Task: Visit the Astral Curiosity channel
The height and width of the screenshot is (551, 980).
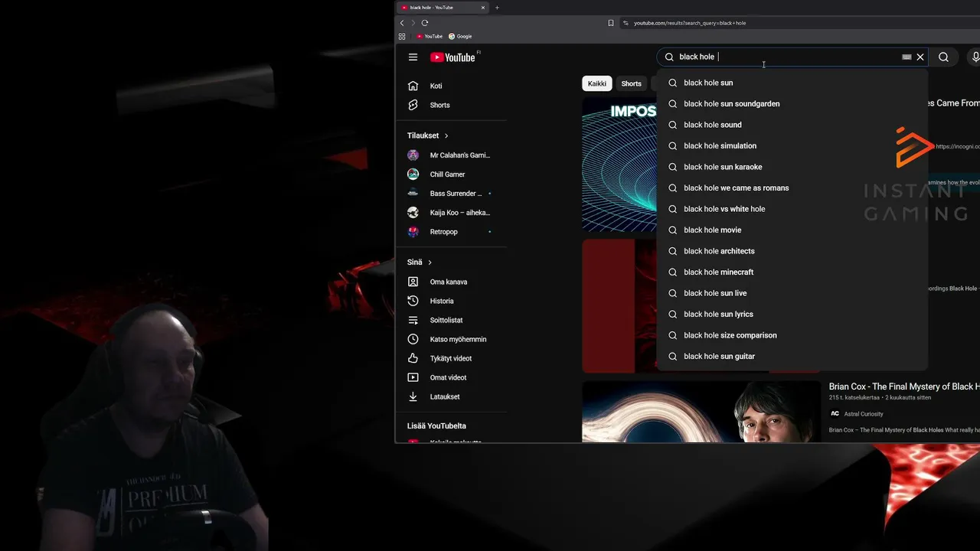Action: coord(864,414)
